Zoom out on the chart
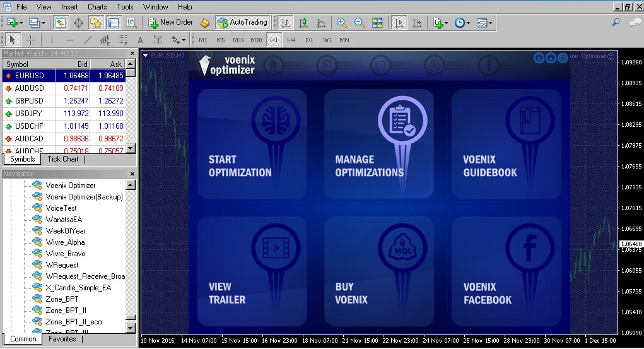644x349 pixels. pyautogui.click(x=359, y=23)
